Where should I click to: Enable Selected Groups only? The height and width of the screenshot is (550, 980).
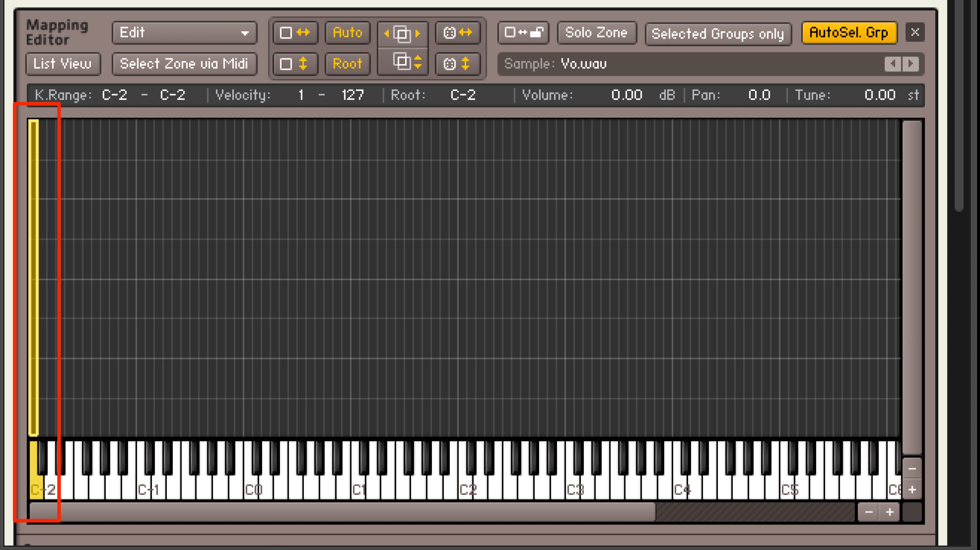(718, 34)
